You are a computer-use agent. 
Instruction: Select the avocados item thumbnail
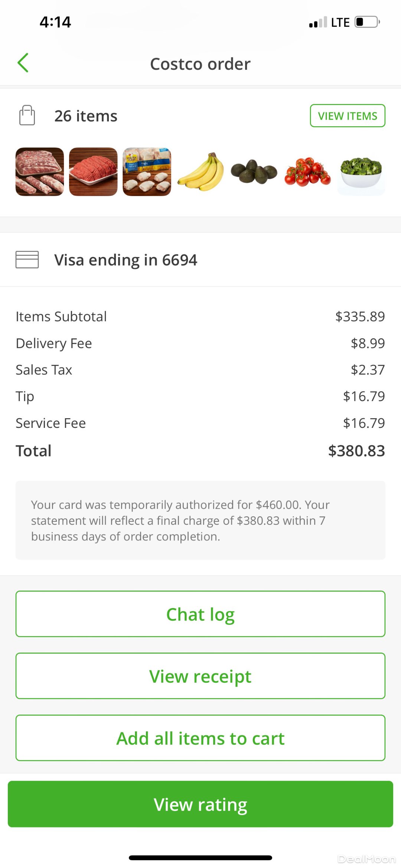[254, 172]
